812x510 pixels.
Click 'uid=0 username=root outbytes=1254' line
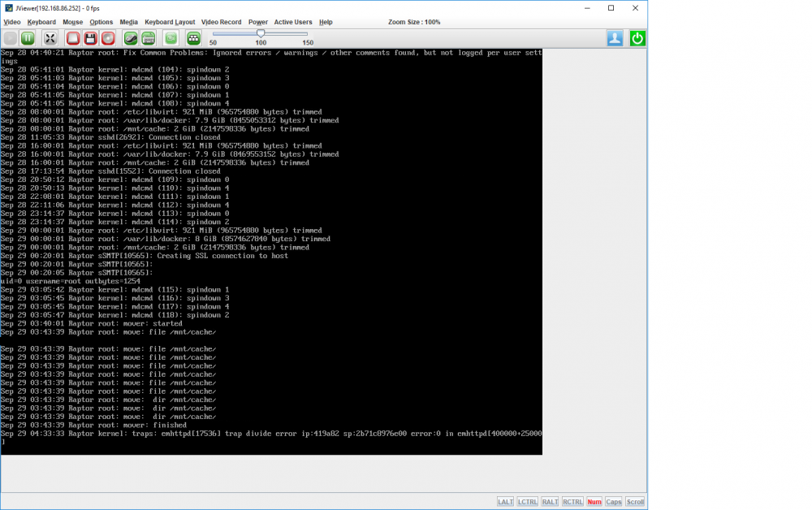click(x=71, y=281)
